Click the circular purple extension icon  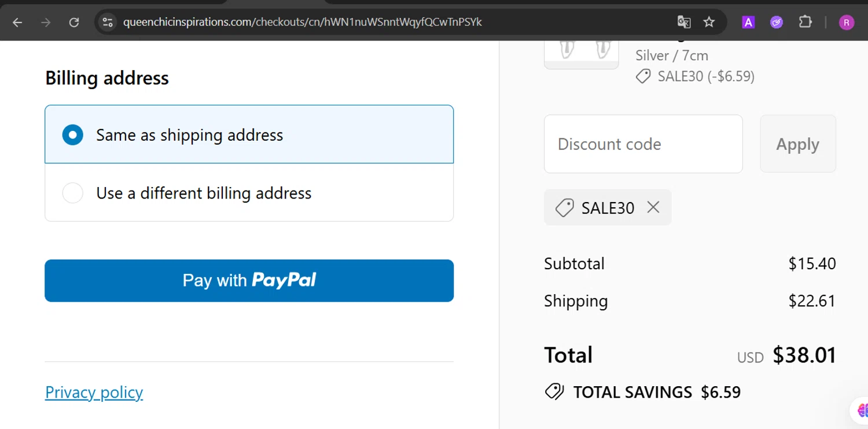pyautogui.click(x=777, y=23)
